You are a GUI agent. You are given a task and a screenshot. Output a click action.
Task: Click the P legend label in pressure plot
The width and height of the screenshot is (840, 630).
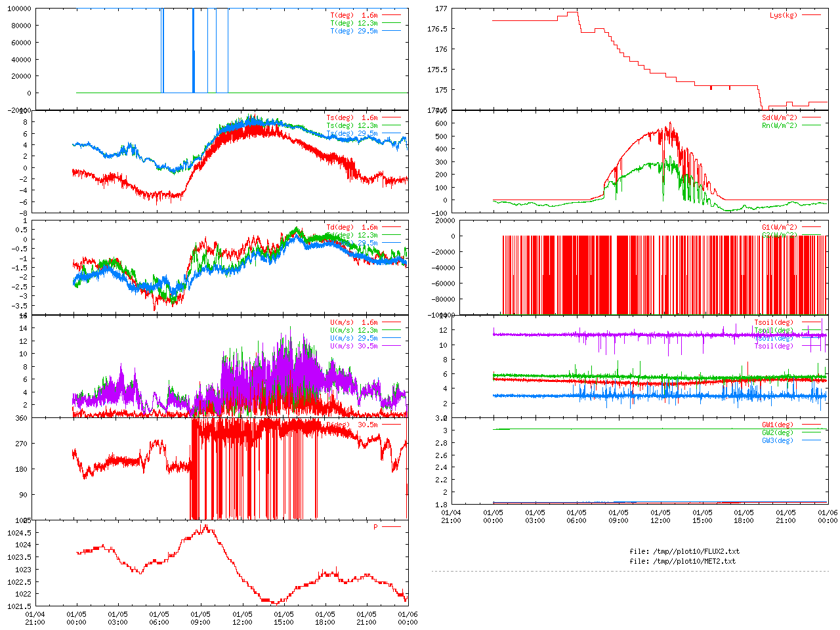(x=375, y=527)
